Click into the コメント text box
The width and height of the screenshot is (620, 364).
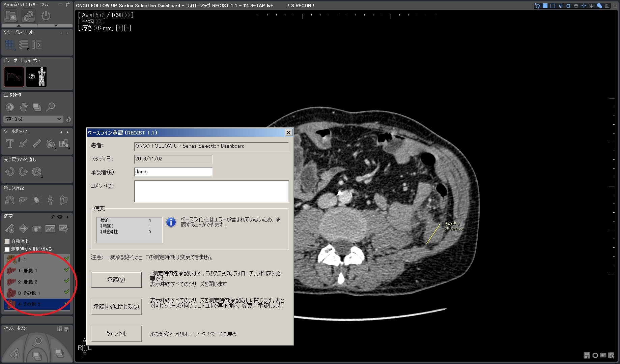click(x=211, y=191)
